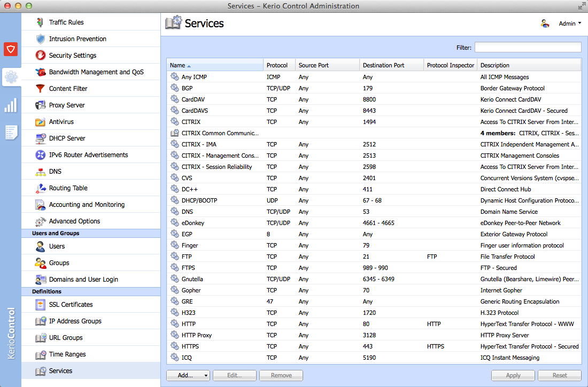Click the Domains and User Login icon

pyautogui.click(x=40, y=280)
